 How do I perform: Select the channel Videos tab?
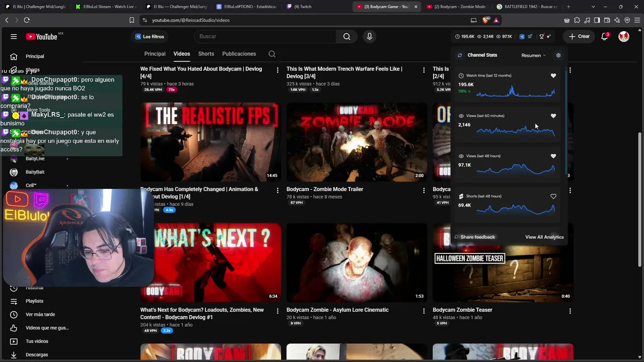(182, 54)
